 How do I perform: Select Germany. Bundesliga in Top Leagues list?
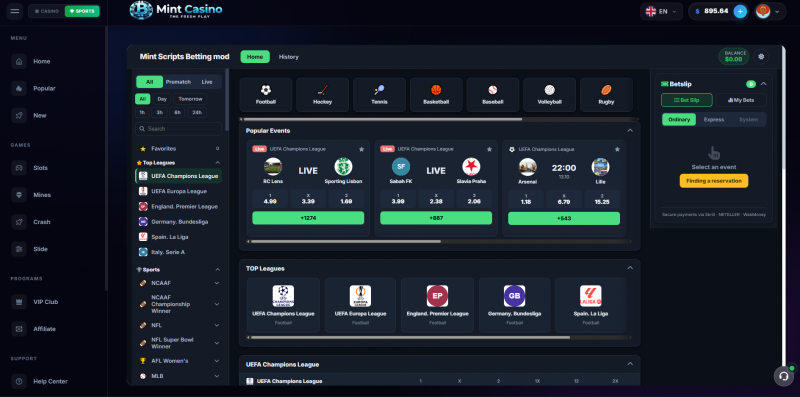pos(179,222)
